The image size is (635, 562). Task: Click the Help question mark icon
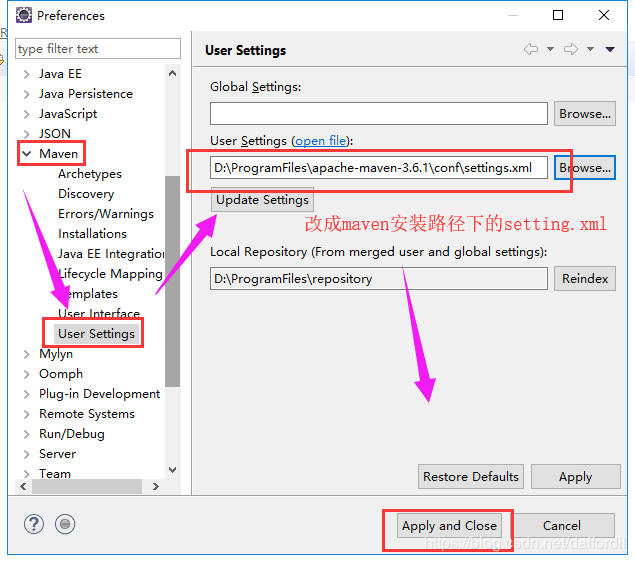point(34,524)
